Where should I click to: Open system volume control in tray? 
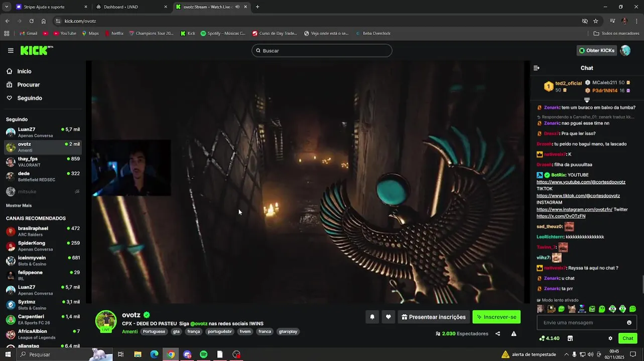click(590, 354)
